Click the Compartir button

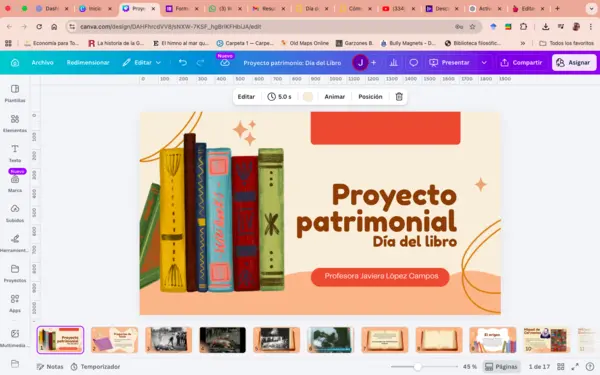(x=522, y=62)
